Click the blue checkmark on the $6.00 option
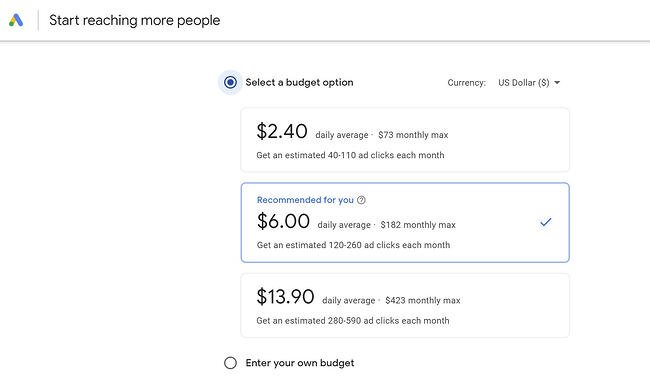 546,222
